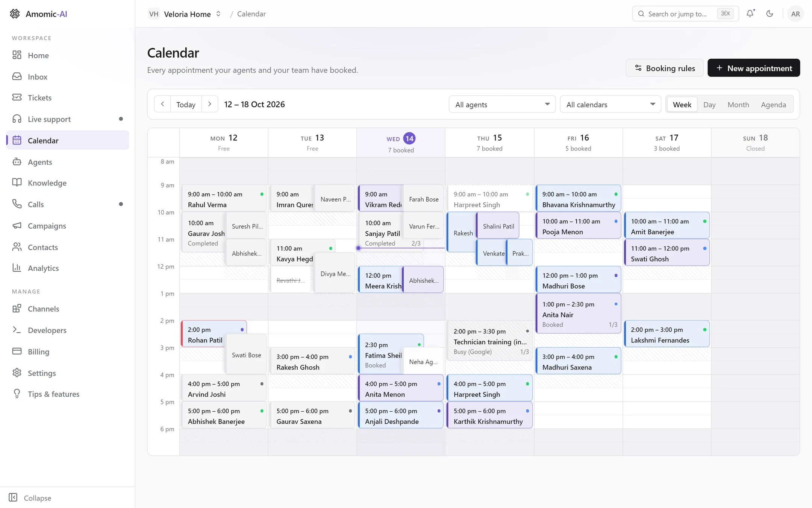Open notifications bell

click(x=750, y=14)
